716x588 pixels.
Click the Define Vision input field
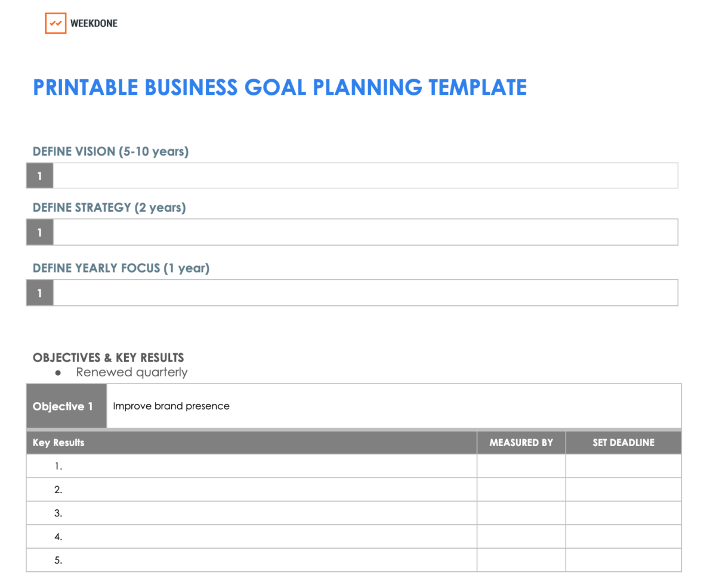365,176
